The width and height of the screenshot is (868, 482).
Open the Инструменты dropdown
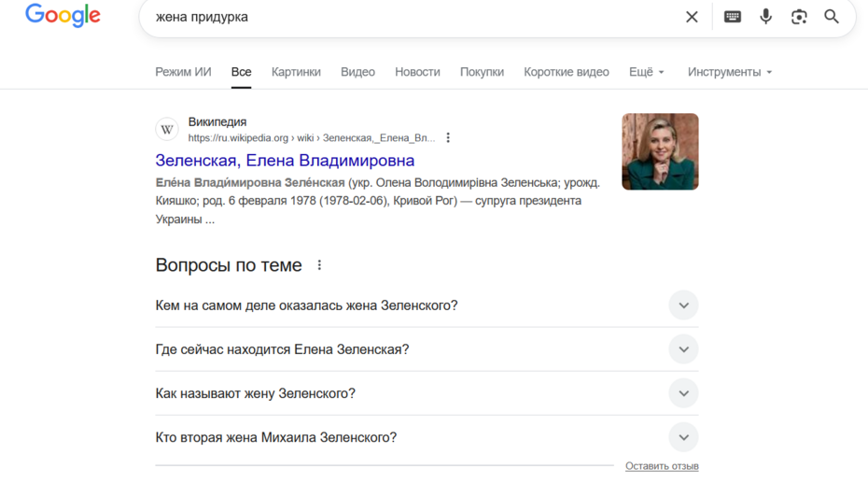(x=729, y=72)
